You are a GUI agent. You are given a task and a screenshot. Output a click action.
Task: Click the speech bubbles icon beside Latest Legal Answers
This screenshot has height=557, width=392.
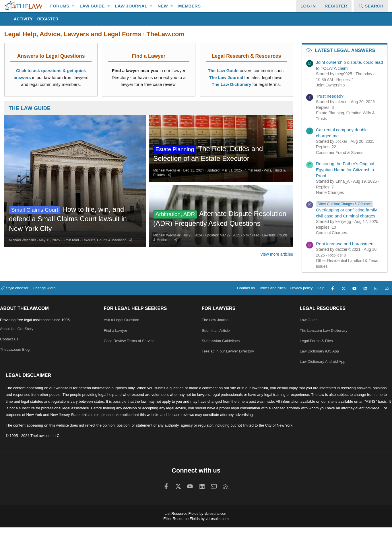(309, 50)
